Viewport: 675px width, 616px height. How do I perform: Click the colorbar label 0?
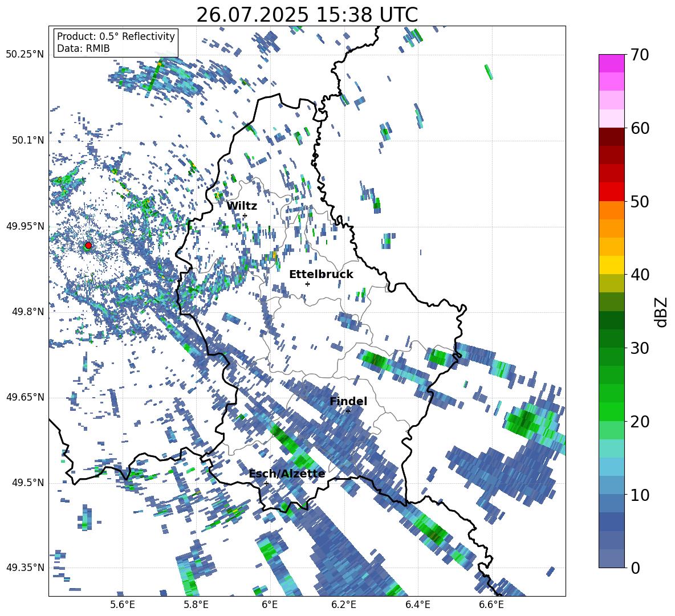pos(636,568)
